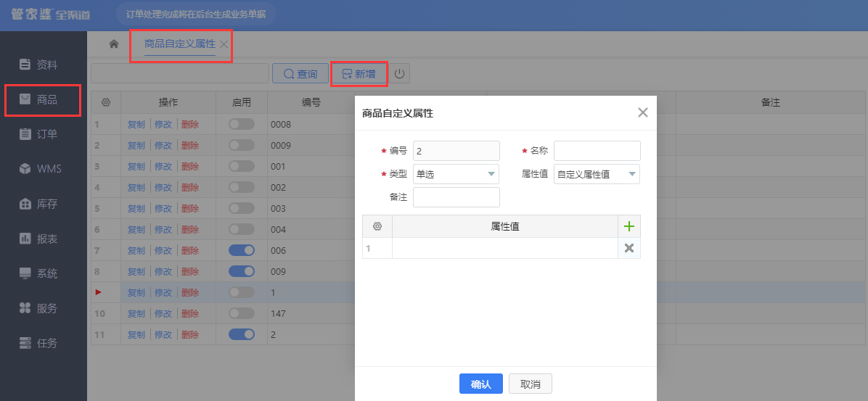Open the 类型 dropdown showing 单选
Image resolution: width=868 pixels, height=401 pixels.
(x=456, y=174)
